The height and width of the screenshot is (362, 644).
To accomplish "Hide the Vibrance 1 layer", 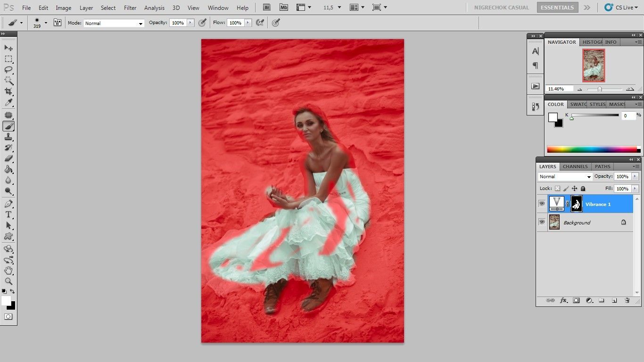I will (542, 204).
